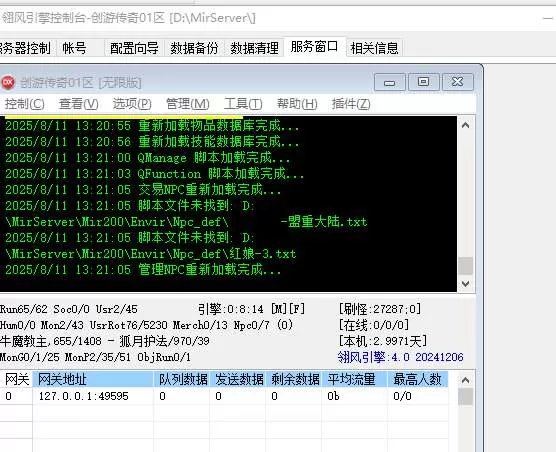Image resolution: width=556 pixels, height=452 pixels.
Task: Open the 管理(M) menu
Action: pyautogui.click(x=188, y=104)
